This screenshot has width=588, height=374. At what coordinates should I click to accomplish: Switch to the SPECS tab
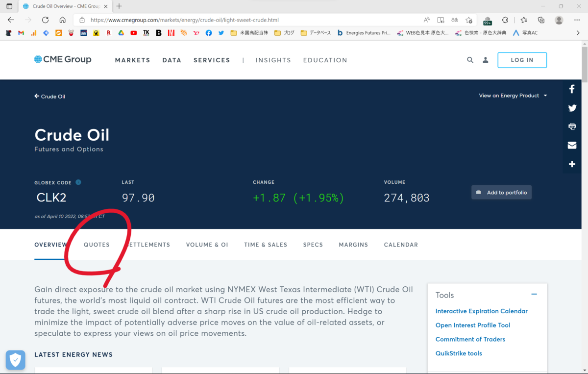click(313, 245)
